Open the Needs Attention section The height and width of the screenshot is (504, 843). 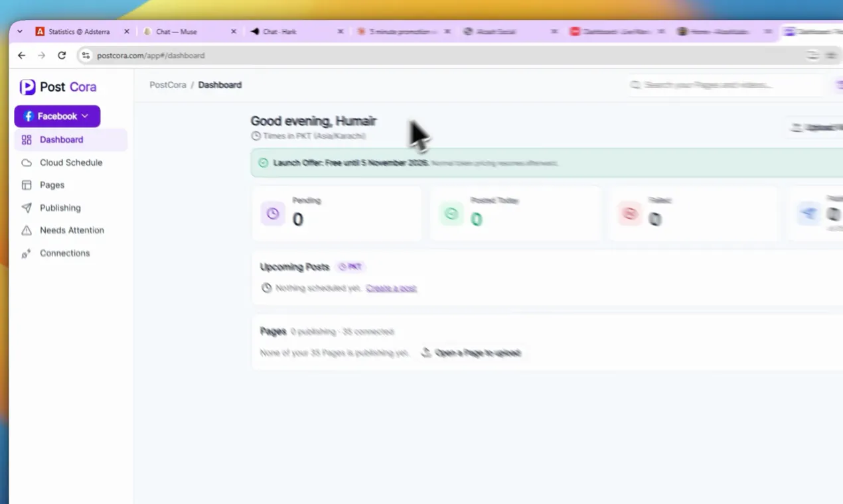pos(70,230)
